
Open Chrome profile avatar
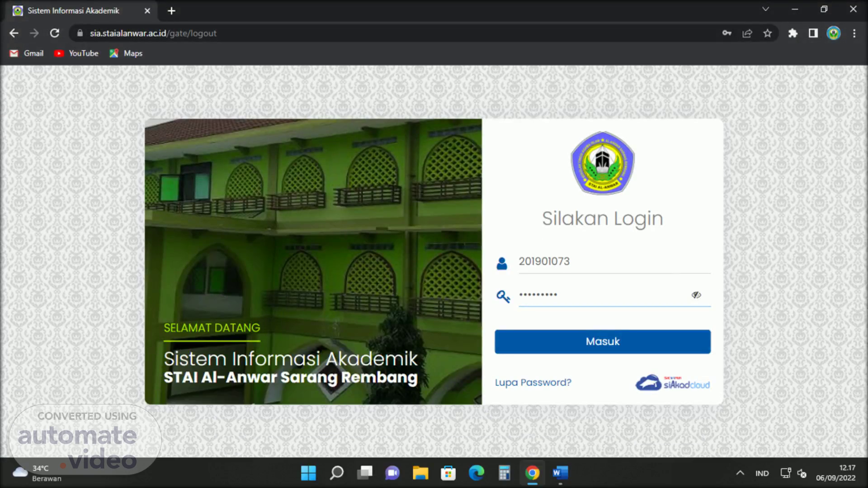834,33
